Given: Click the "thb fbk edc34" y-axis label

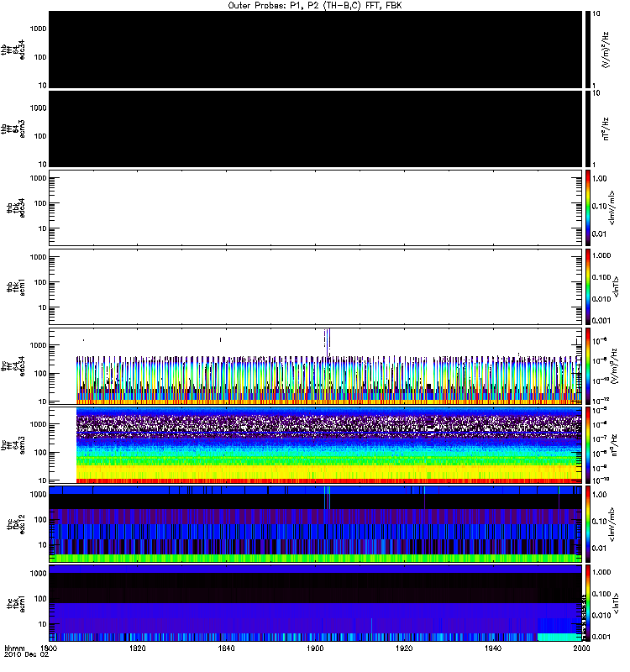Looking at the screenshot, I should coord(16,207).
